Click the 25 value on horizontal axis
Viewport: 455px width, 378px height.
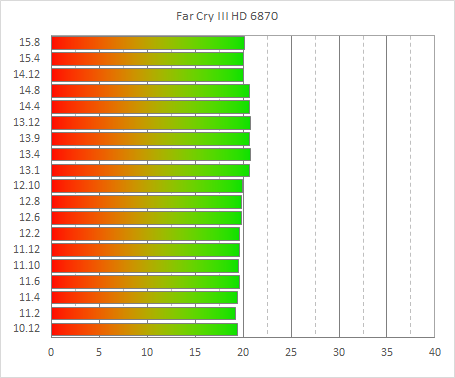coord(291,352)
